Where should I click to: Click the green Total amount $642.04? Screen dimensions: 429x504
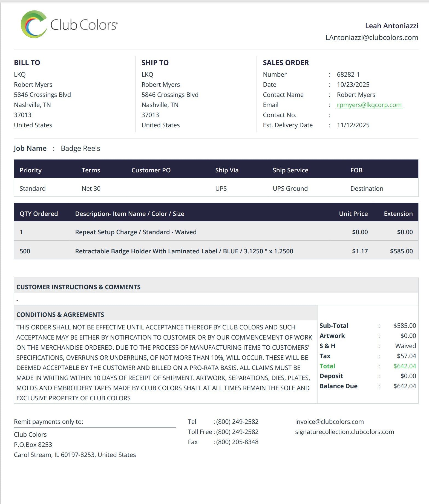tap(404, 366)
